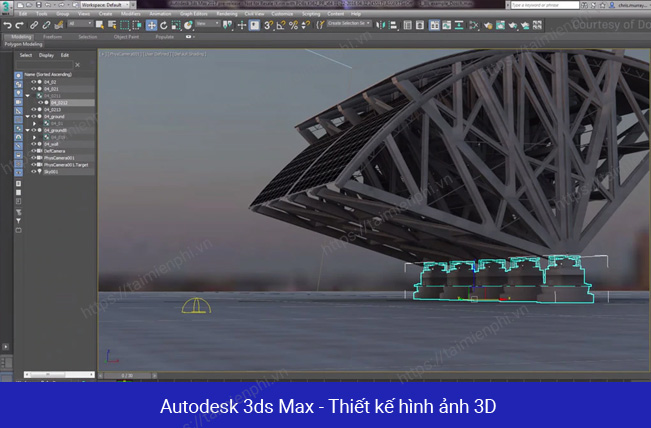Click the Scene Explorer horizontal scrollbar
The height and width of the screenshot is (428, 651).
(59, 374)
